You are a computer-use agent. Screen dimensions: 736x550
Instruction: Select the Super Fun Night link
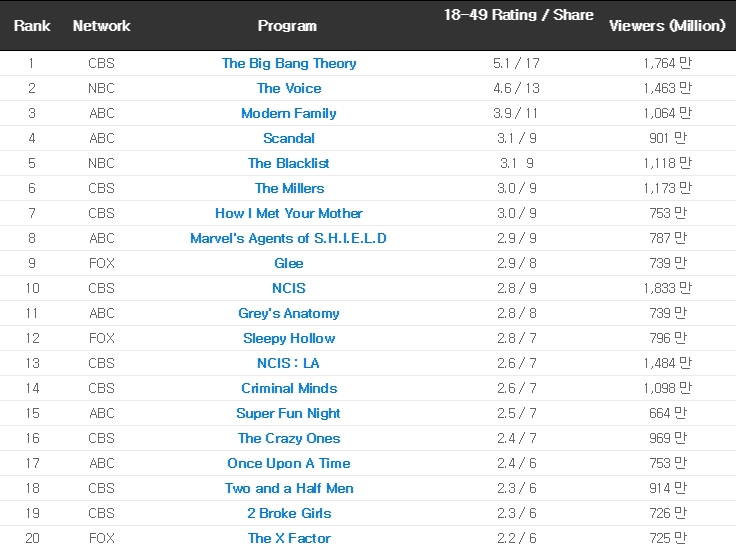[289, 413]
